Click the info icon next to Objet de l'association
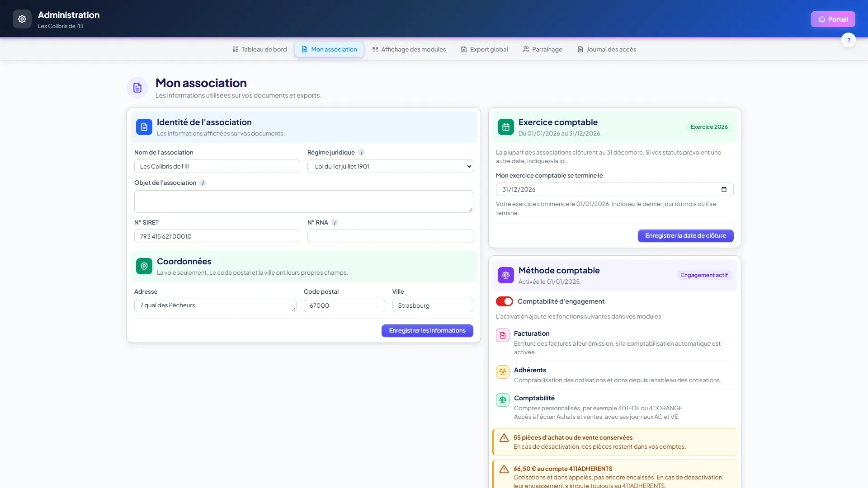The width and height of the screenshot is (868, 488). [x=203, y=183]
